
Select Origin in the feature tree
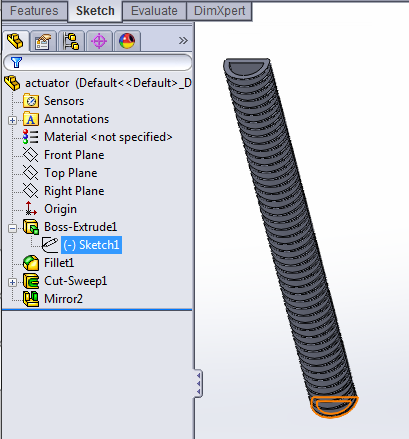pos(60,209)
